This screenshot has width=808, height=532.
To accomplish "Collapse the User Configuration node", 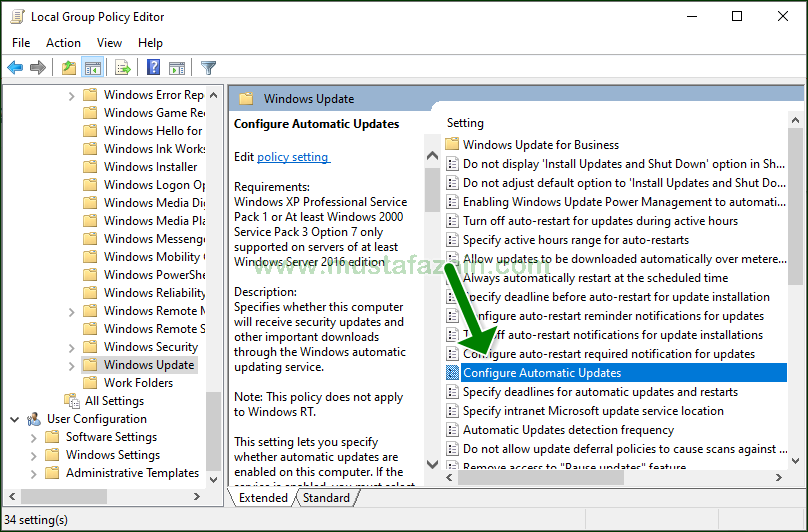I will (x=14, y=419).
